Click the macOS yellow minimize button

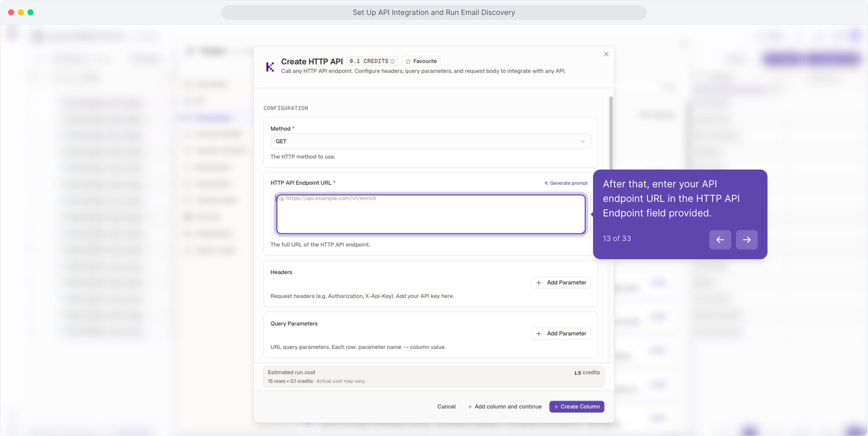coord(21,13)
